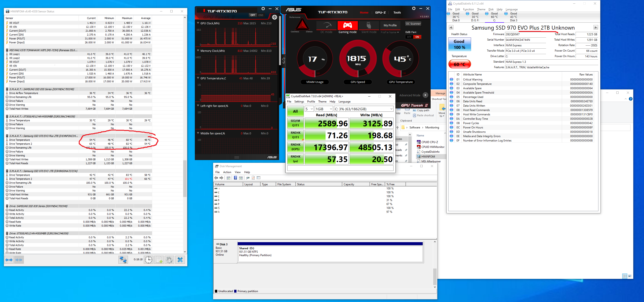Expand columns with blue left-right arrows
Image resolution: width=644 pixels, height=302 pixels.
coord(9,260)
